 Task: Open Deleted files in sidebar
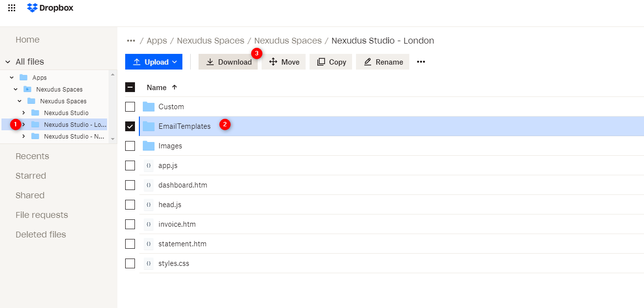(x=41, y=235)
